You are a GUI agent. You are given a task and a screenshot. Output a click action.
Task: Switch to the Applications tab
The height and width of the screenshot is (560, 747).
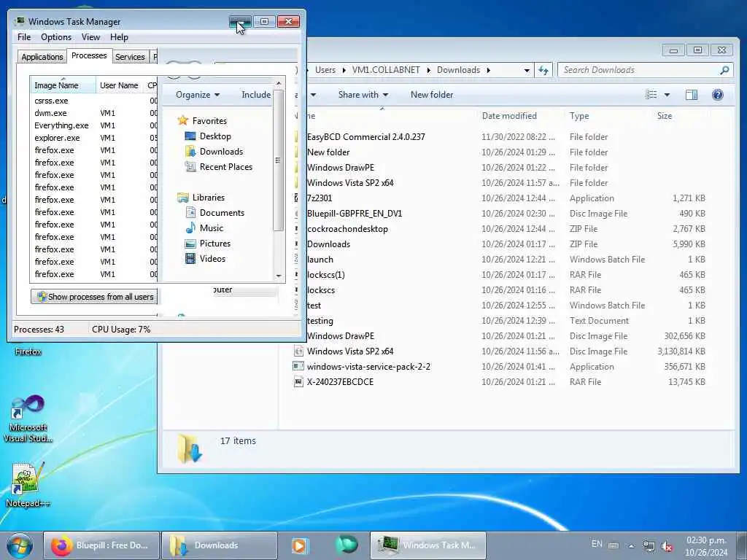pyautogui.click(x=42, y=57)
